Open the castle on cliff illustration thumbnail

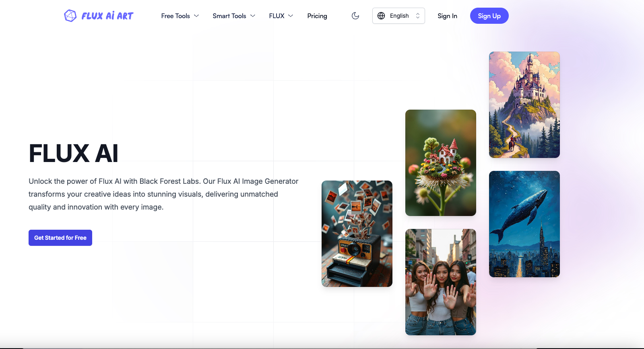[x=524, y=105]
